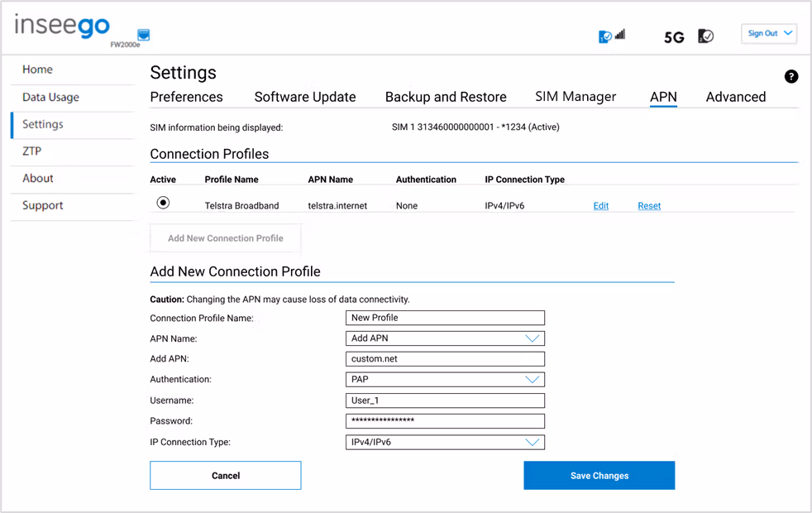Click the blue SIM 1 status icon
This screenshot has height=513, width=812.
point(604,36)
